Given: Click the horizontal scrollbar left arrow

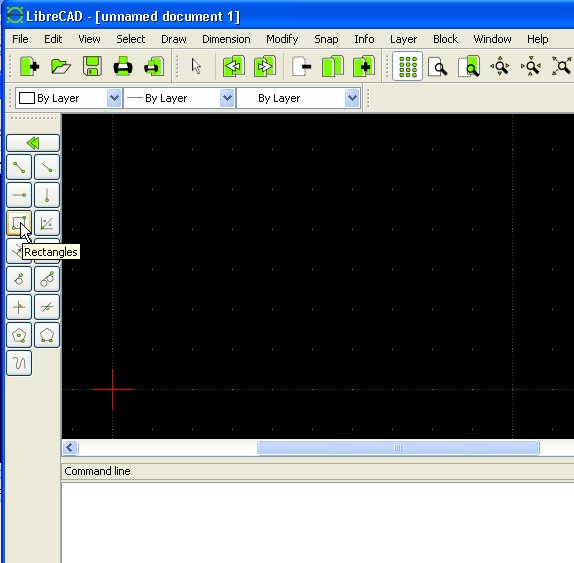Looking at the screenshot, I should pos(70,447).
